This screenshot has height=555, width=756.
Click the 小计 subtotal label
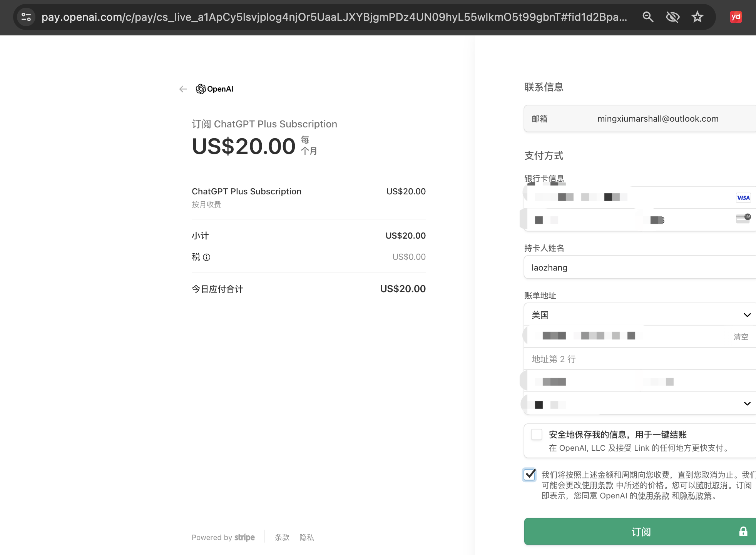[x=200, y=236]
